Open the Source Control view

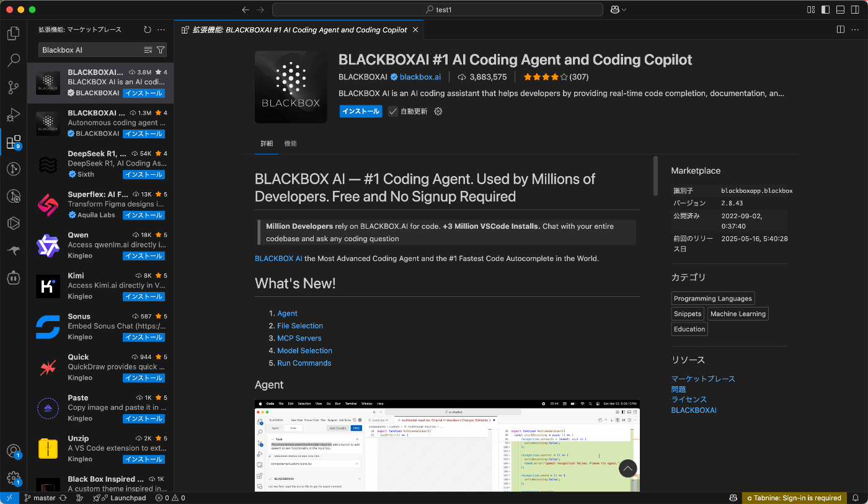(x=13, y=87)
